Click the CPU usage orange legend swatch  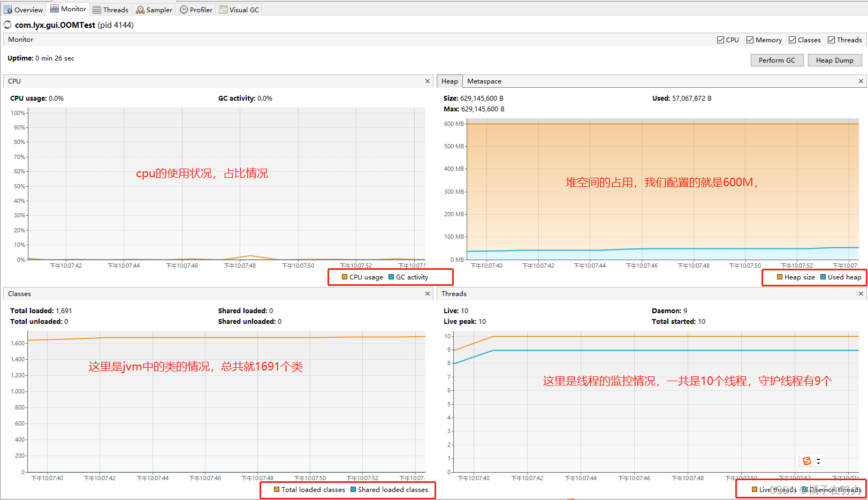(345, 277)
